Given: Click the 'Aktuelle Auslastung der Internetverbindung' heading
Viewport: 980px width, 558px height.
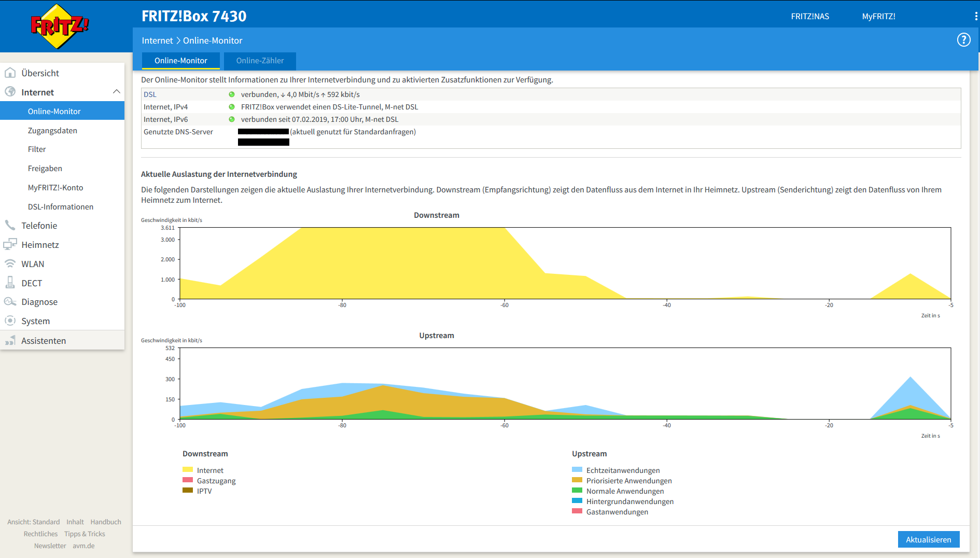Looking at the screenshot, I should click(x=219, y=174).
